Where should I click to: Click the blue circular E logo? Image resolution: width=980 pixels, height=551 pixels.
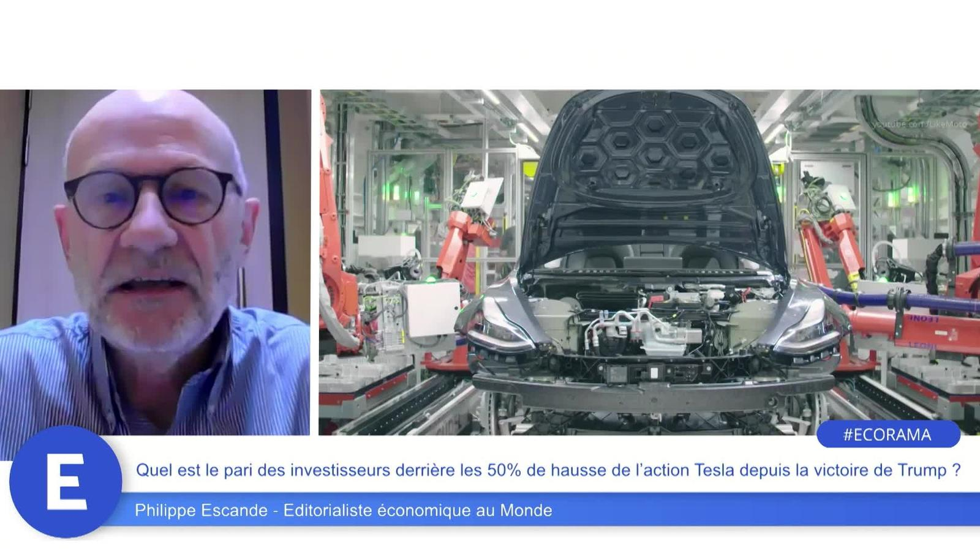pos(66,481)
